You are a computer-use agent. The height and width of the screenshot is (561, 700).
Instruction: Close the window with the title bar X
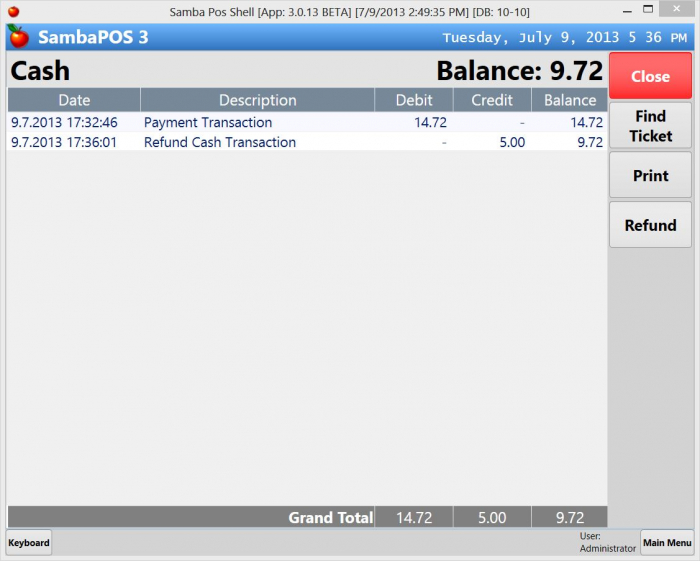pyautogui.click(x=679, y=10)
